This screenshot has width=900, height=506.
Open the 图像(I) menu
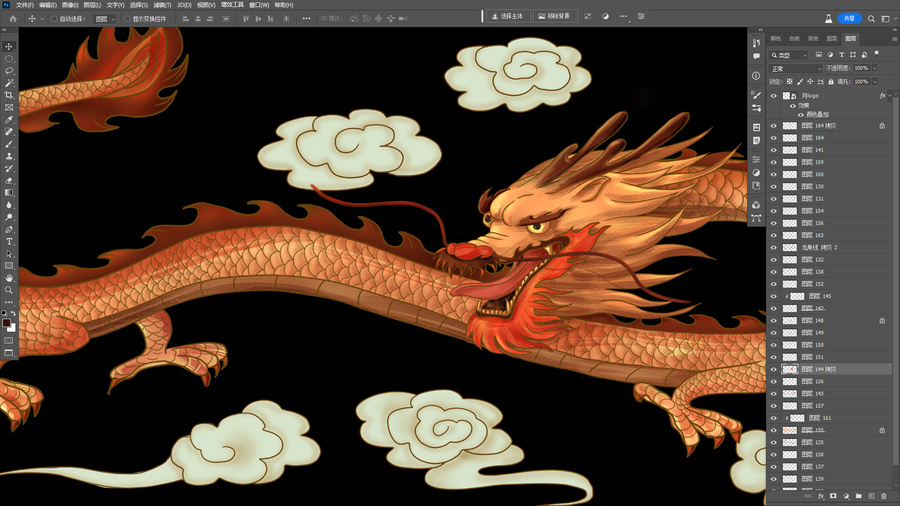pos(70,5)
